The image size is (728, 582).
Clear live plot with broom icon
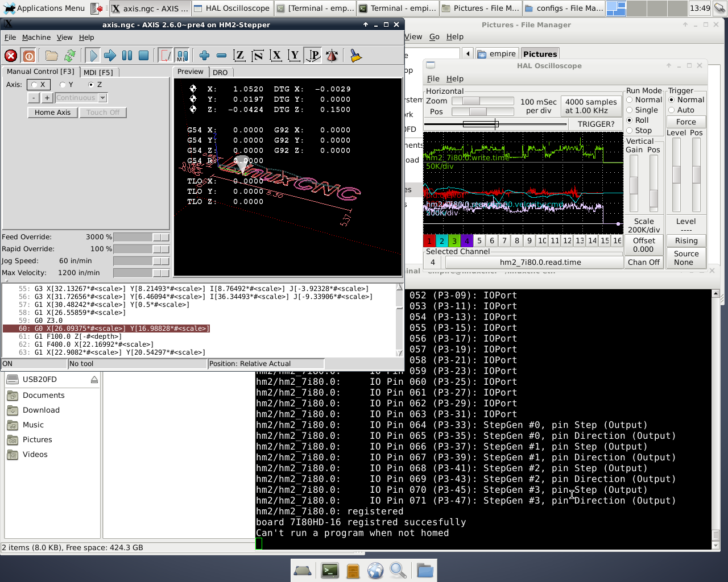tap(356, 56)
